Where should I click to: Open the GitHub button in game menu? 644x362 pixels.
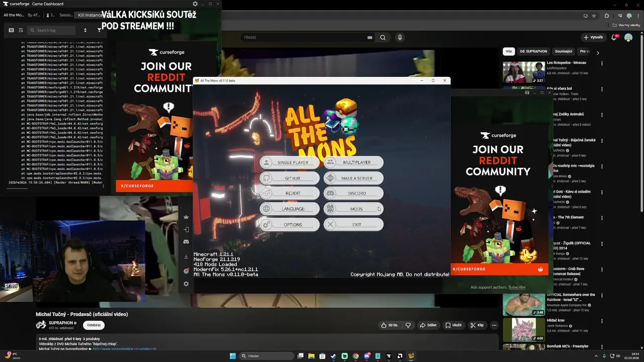pyautogui.click(x=290, y=178)
